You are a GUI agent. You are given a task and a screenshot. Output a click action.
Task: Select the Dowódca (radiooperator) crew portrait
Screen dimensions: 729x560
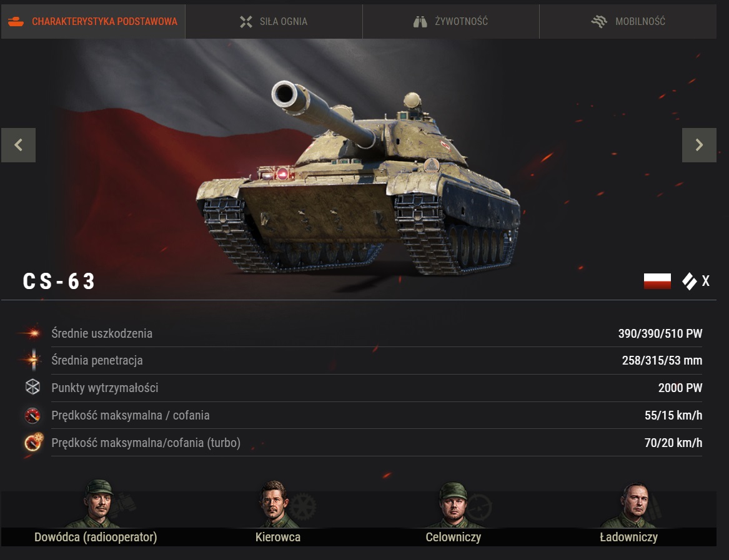click(99, 504)
